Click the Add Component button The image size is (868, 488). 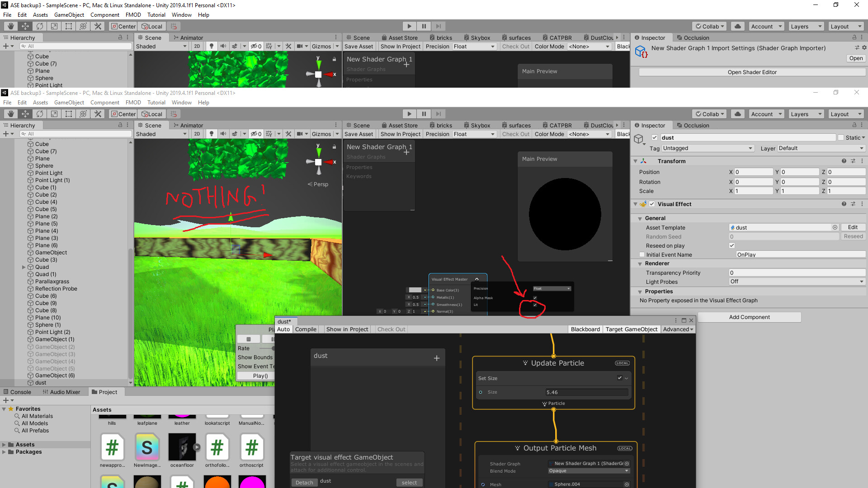coord(749,317)
